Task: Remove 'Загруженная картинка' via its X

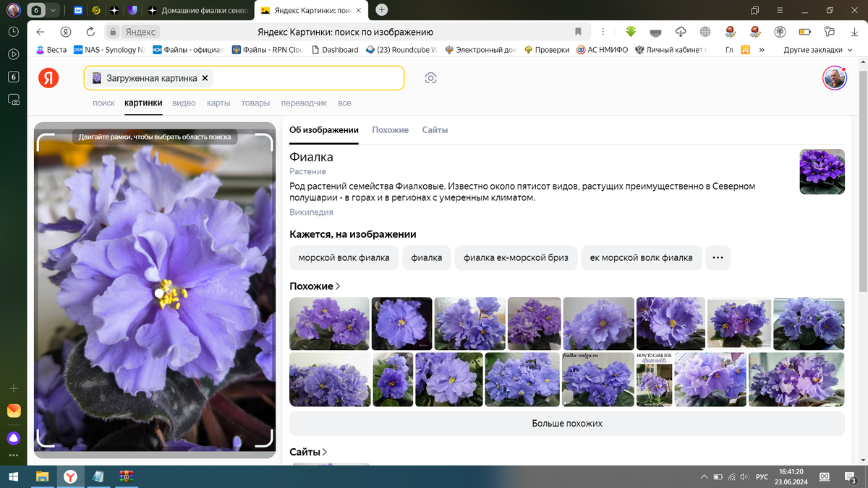Action: point(205,77)
